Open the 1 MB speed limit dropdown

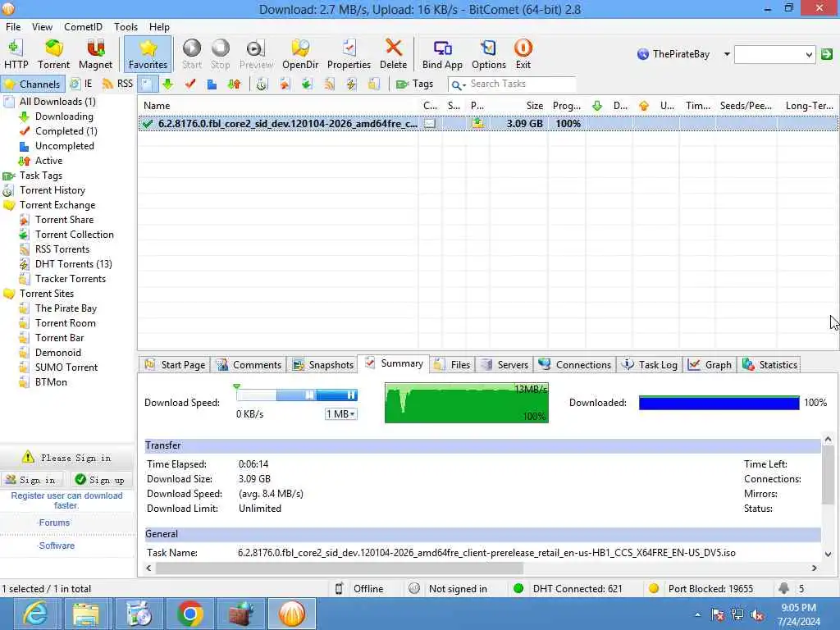[x=340, y=414]
